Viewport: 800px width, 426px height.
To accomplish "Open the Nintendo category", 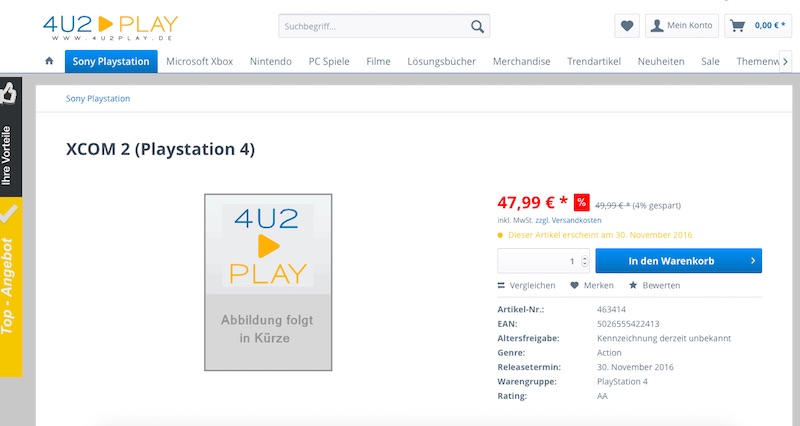I will click(x=270, y=61).
